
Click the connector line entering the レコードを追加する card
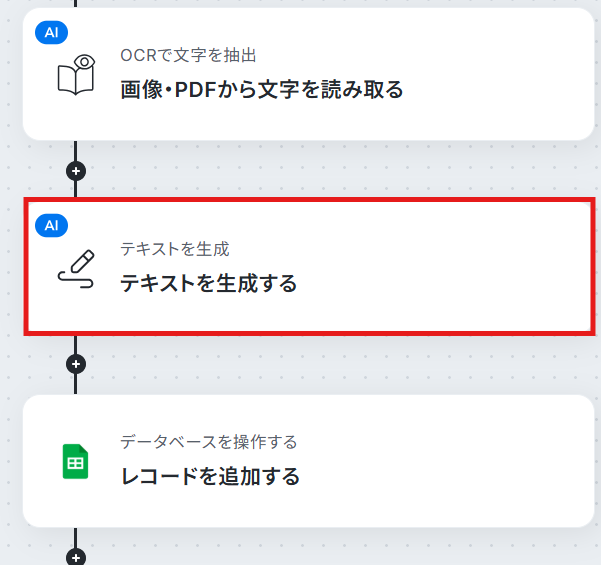point(76,384)
